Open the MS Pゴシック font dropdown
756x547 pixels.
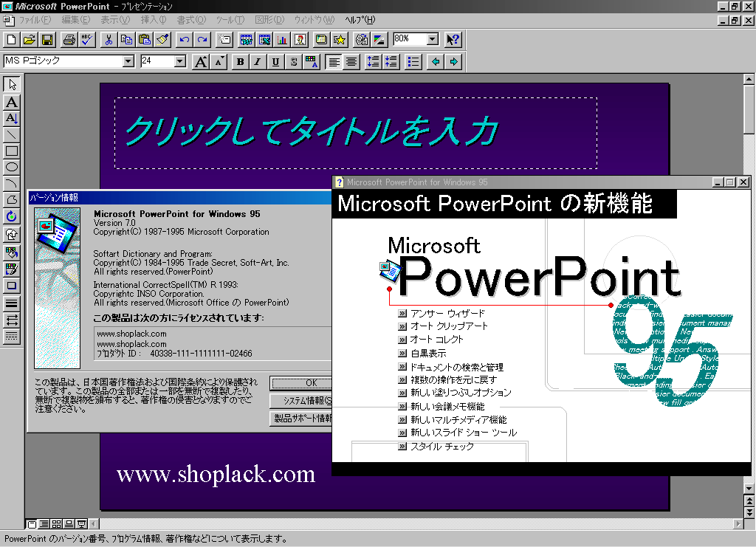click(128, 61)
